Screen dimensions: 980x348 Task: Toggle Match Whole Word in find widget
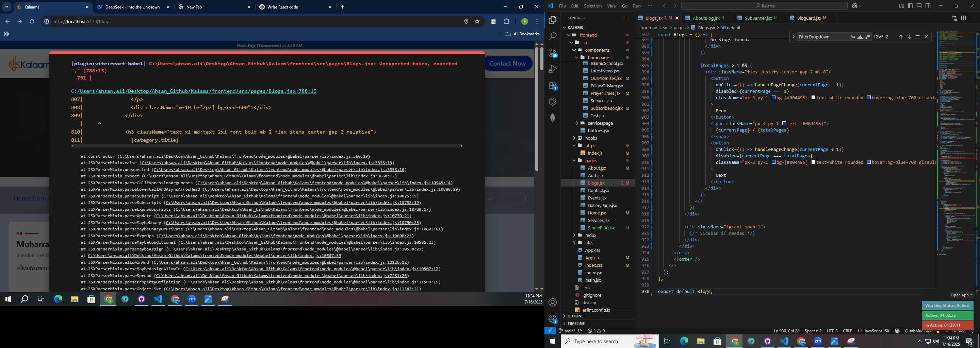(860, 37)
